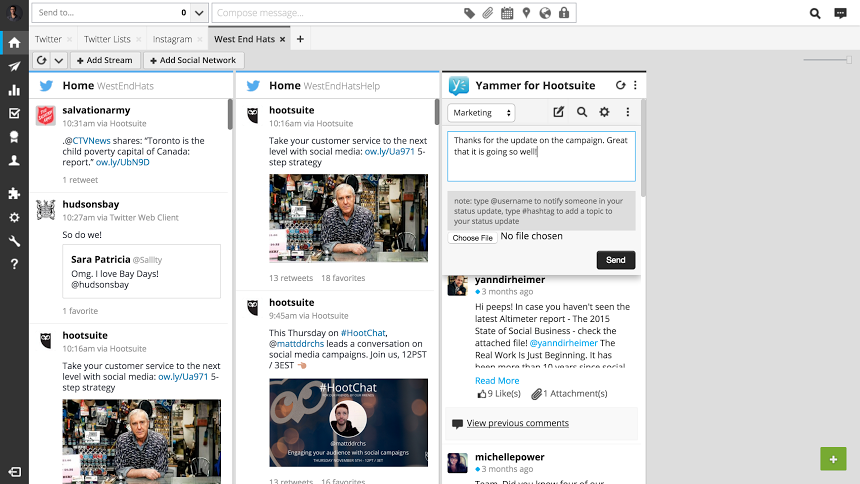Open the @yanndirheimer mention link
The height and width of the screenshot is (484, 860).
[563, 343]
